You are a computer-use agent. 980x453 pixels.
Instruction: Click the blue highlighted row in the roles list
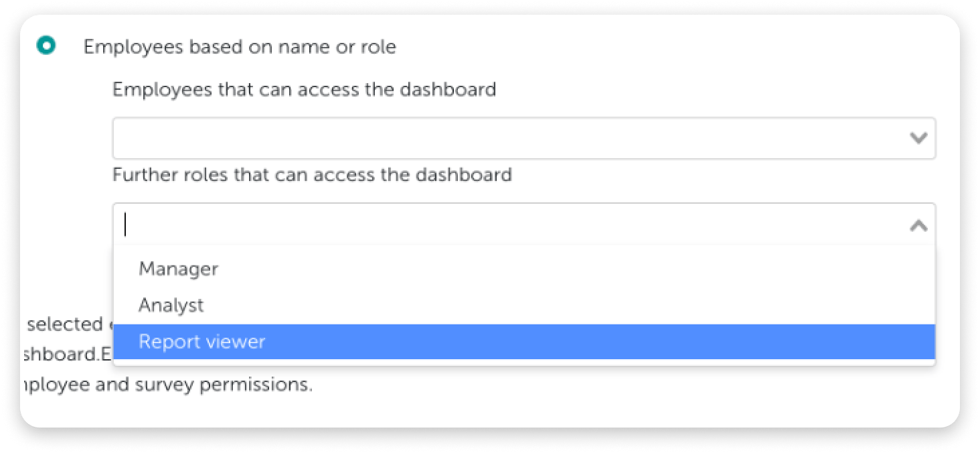point(523,342)
